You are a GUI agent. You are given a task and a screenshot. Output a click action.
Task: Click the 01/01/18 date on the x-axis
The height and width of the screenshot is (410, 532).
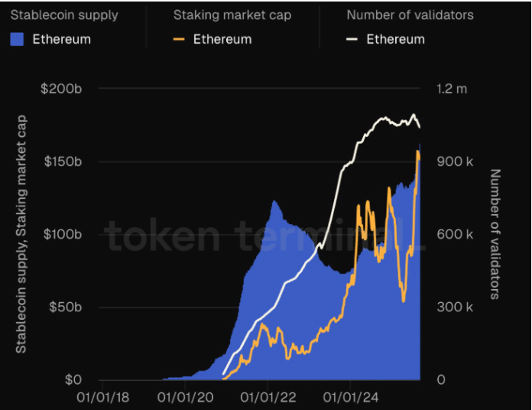click(104, 398)
